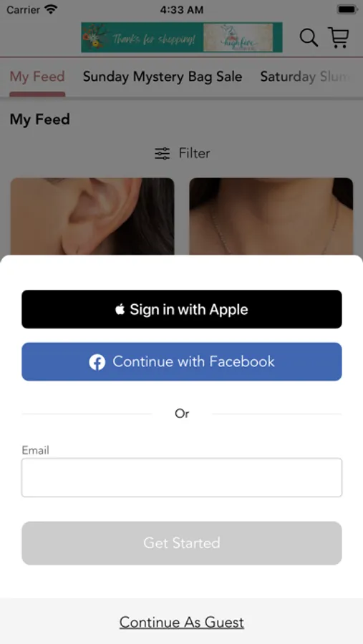
Task: Open the necklace product thumbnail
Action: point(271,216)
